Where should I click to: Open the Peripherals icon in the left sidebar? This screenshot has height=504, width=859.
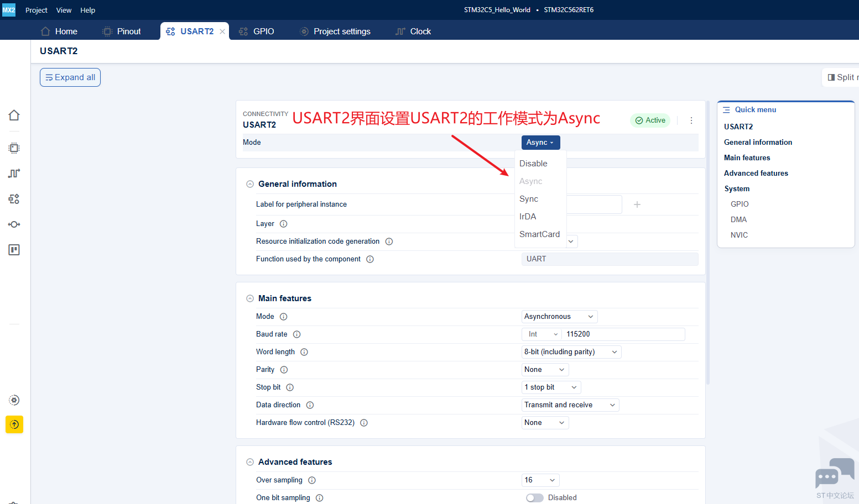tap(14, 199)
